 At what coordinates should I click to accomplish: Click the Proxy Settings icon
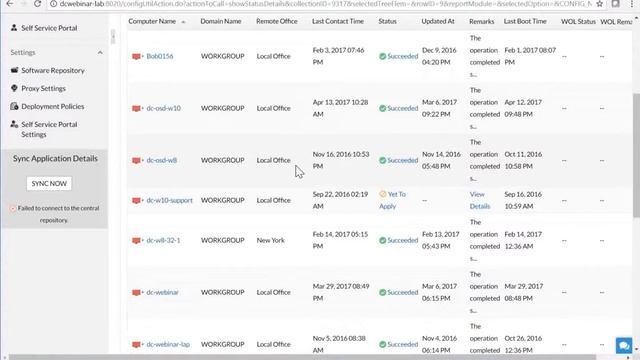(x=14, y=88)
